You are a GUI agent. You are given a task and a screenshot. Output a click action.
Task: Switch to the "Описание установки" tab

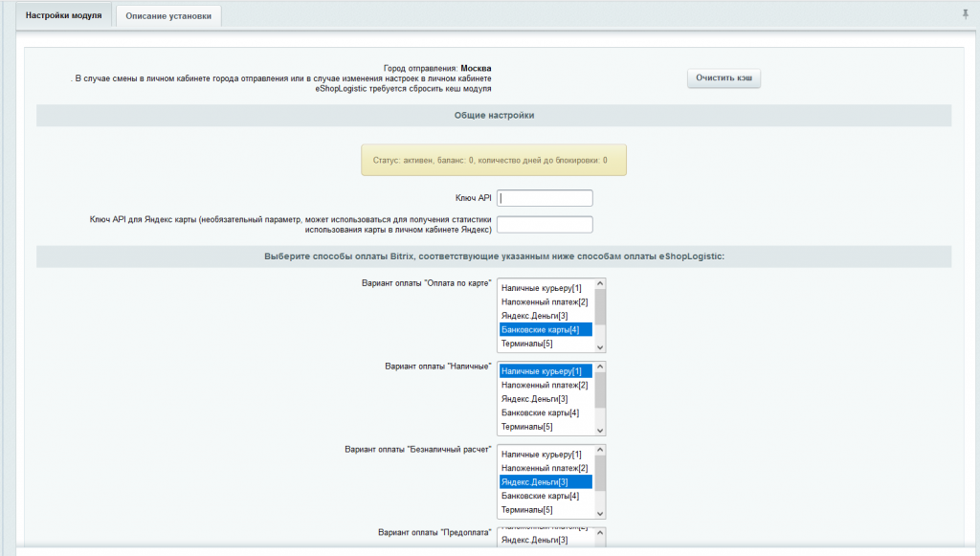[x=168, y=16]
